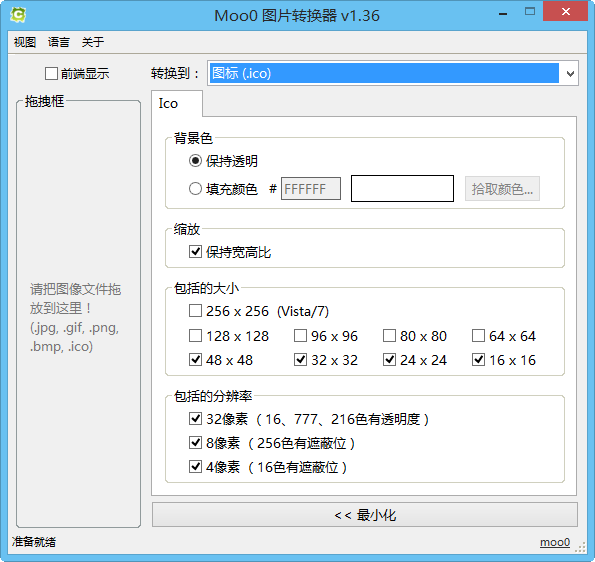Viewport: 595px width, 562px height.
Task: Click the white fill color swatch
Action: point(402,188)
